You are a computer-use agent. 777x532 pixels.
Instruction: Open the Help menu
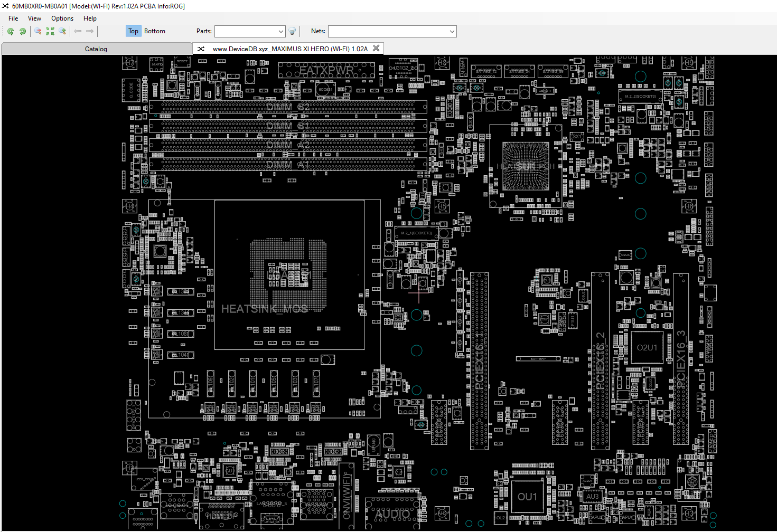point(90,18)
